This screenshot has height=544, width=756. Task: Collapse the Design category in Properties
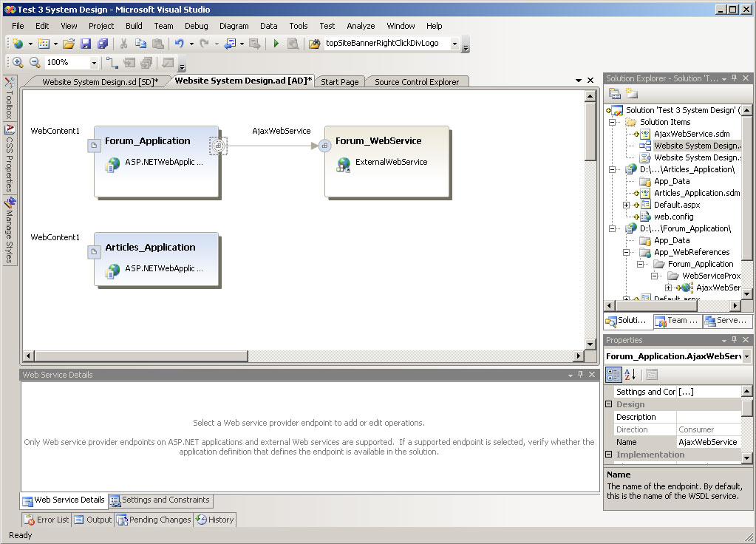pos(609,404)
